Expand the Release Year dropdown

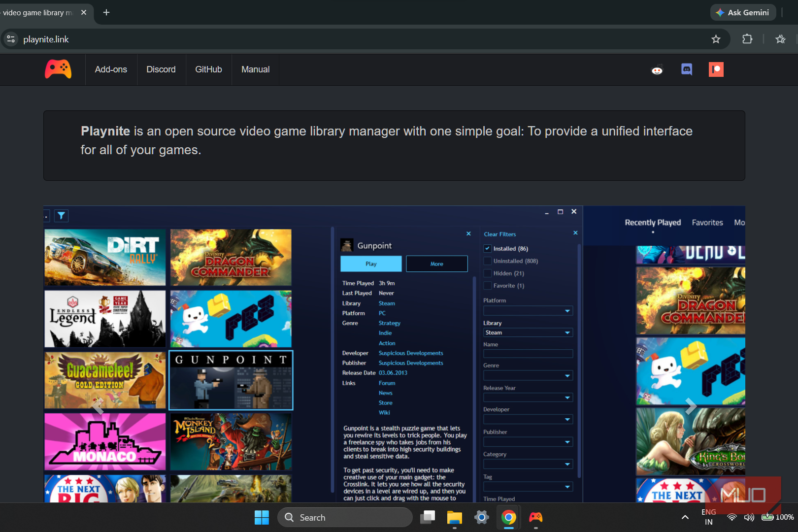[x=528, y=398]
